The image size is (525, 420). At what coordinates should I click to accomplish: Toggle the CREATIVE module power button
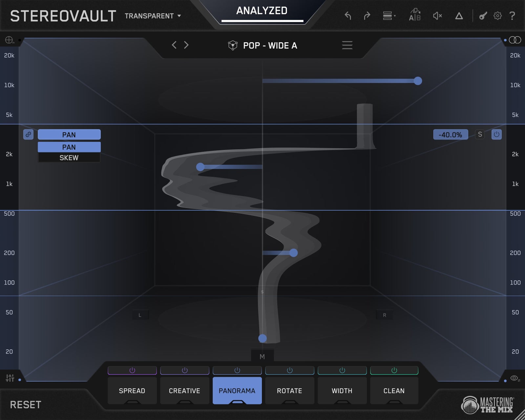(185, 370)
